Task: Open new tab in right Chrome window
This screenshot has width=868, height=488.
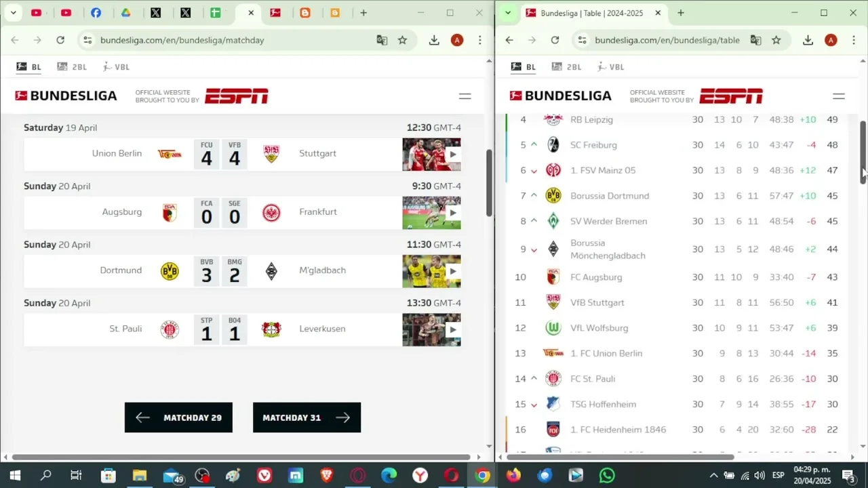Action: (x=681, y=13)
